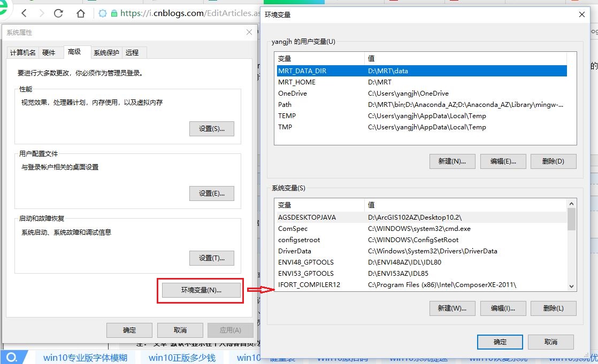Select the DriverData system variable
The width and height of the screenshot is (598, 364).
click(x=422, y=251)
